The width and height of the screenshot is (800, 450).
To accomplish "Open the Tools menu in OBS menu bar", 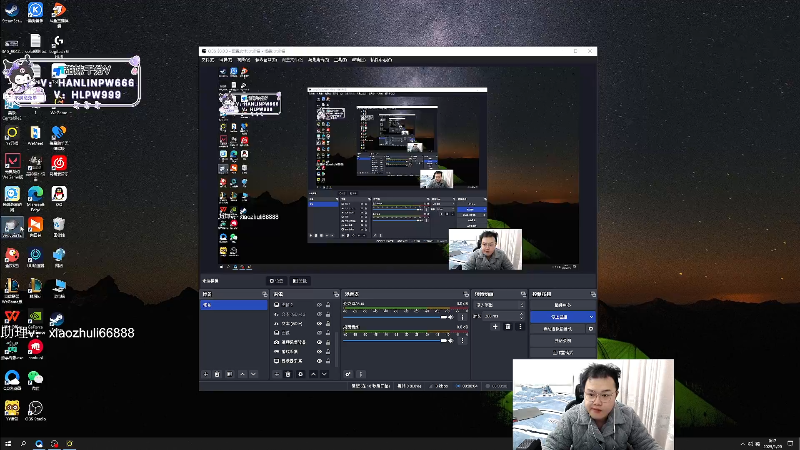I will click(340, 60).
